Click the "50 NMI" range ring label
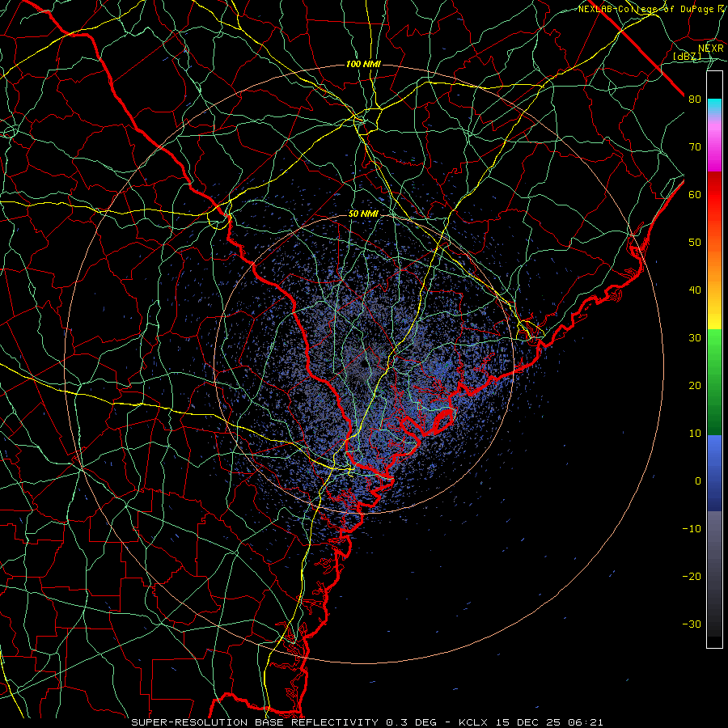This screenshot has height=728, width=728. pos(363,214)
